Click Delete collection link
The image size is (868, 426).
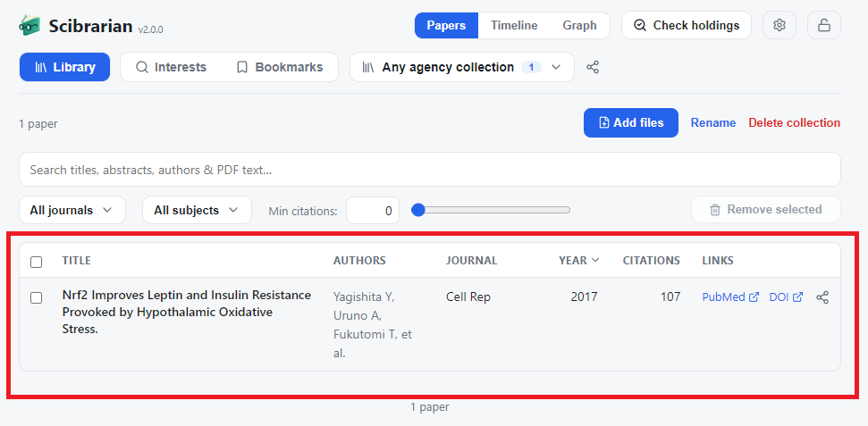(795, 123)
